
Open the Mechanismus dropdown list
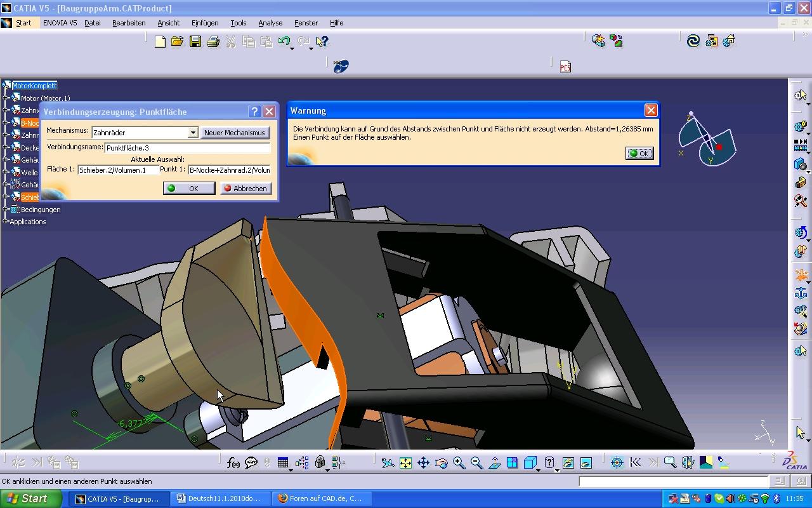193,133
